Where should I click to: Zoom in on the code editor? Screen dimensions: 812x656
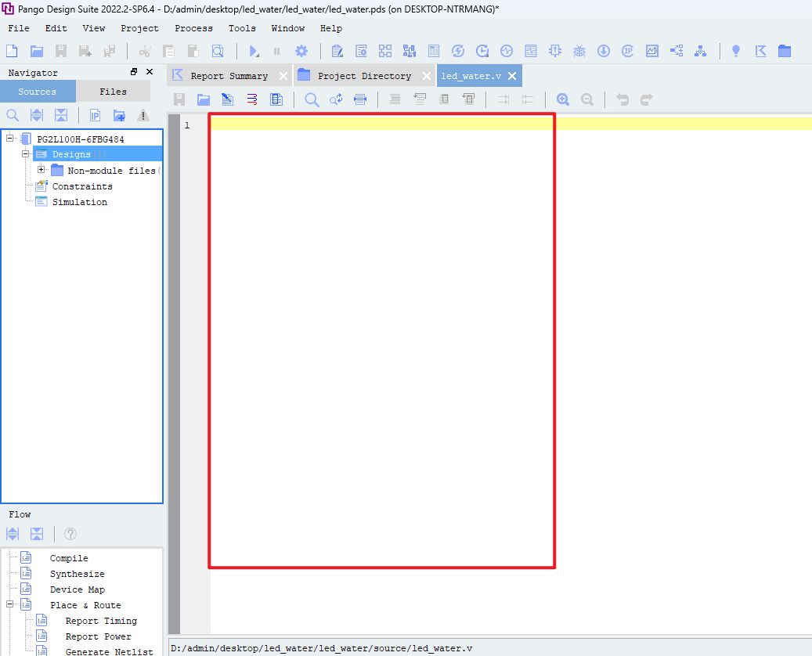563,99
